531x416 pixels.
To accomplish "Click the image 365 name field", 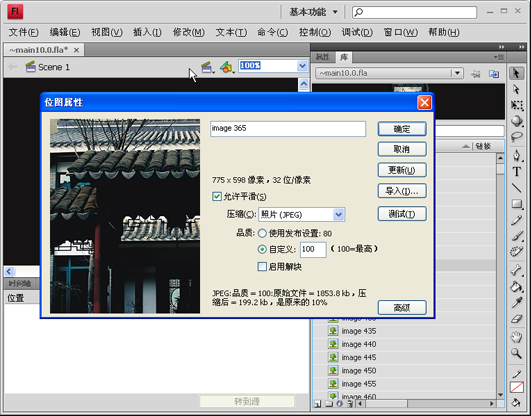I will tap(288, 129).
